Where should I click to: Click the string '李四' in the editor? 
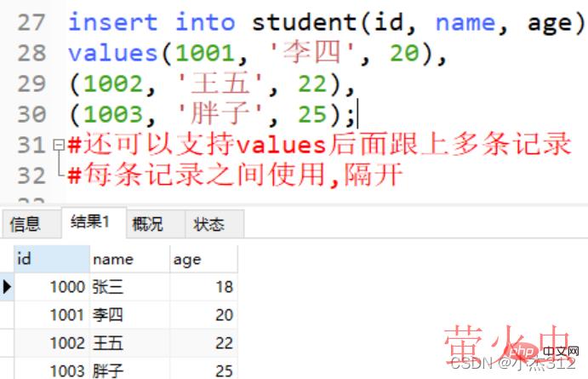pyautogui.click(x=312, y=53)
